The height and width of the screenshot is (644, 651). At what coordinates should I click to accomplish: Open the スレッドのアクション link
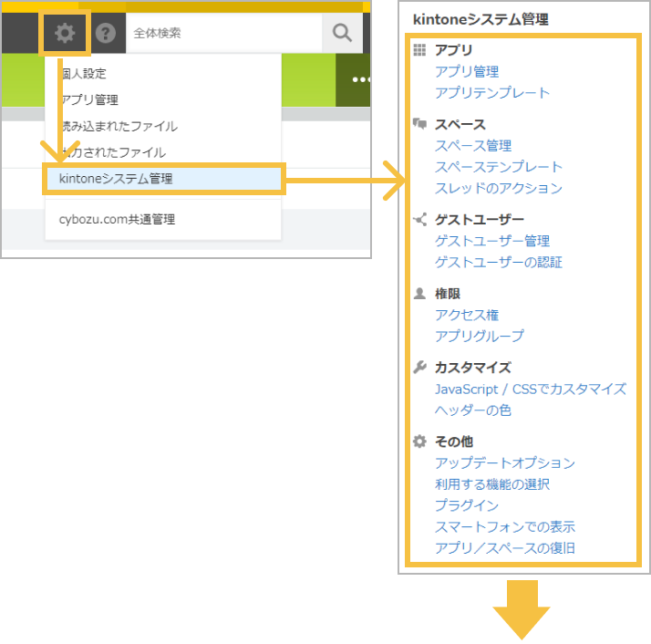coord(498,188)
